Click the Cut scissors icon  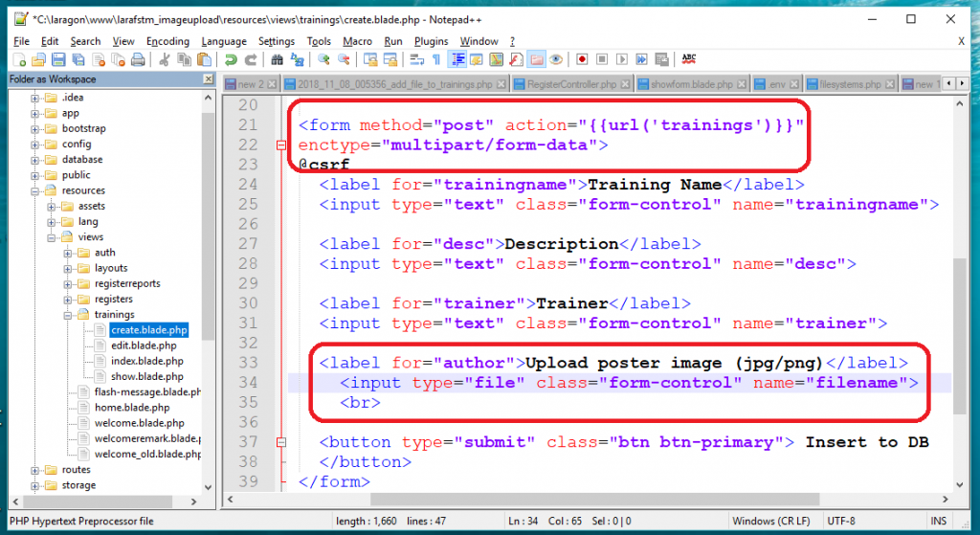(164, 59)
